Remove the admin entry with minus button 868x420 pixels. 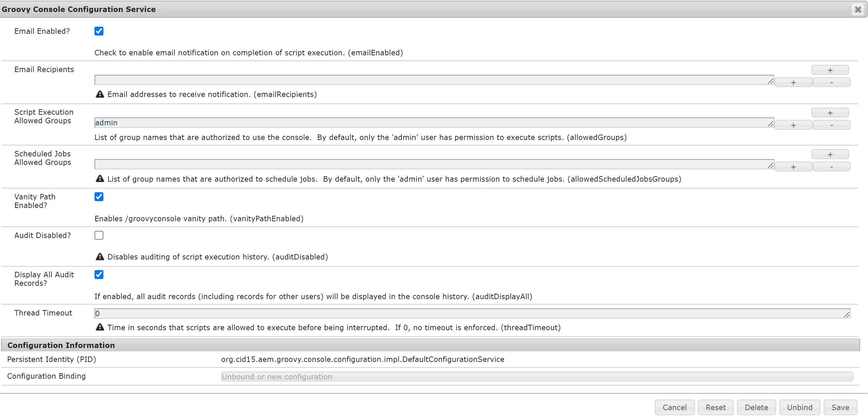831,125
